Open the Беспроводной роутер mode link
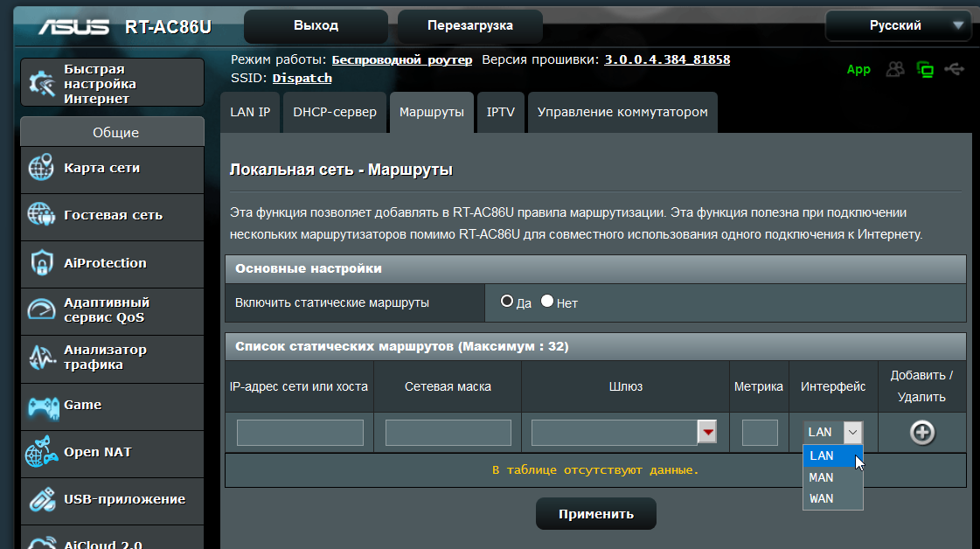980x549 pixels. [402, 60]
